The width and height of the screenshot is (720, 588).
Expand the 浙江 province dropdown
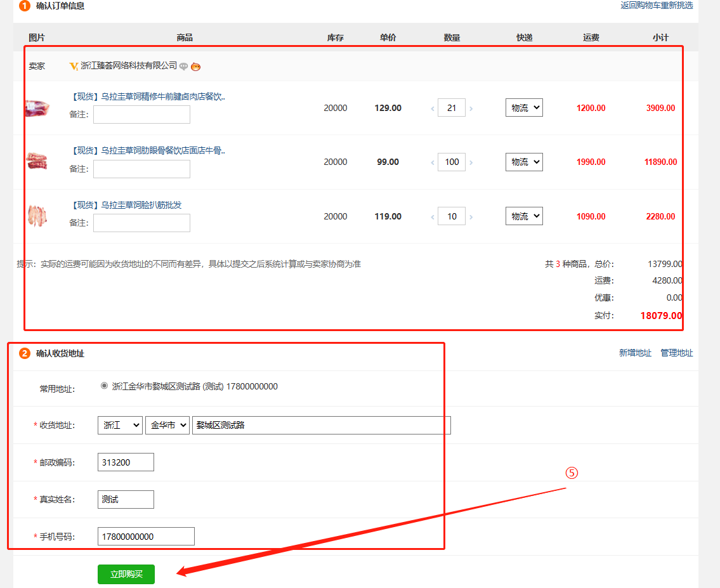(x=120, y=425)
